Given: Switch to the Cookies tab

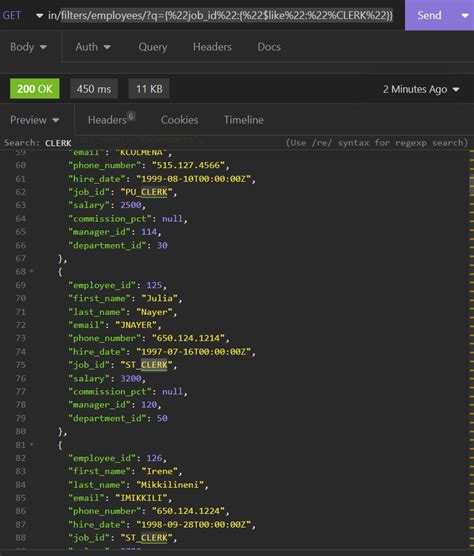Looking at the screenshot, I should pyautogui.click(x=180, y=120).
